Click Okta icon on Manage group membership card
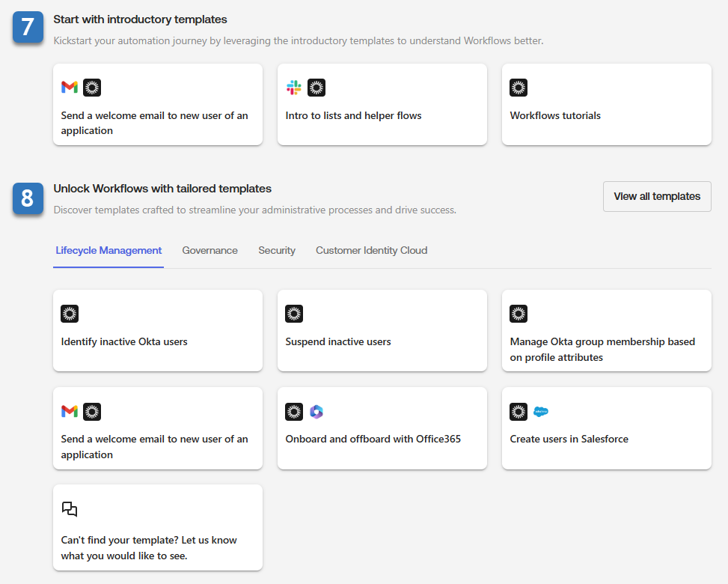The image size is (728, 584). [519, 314]
